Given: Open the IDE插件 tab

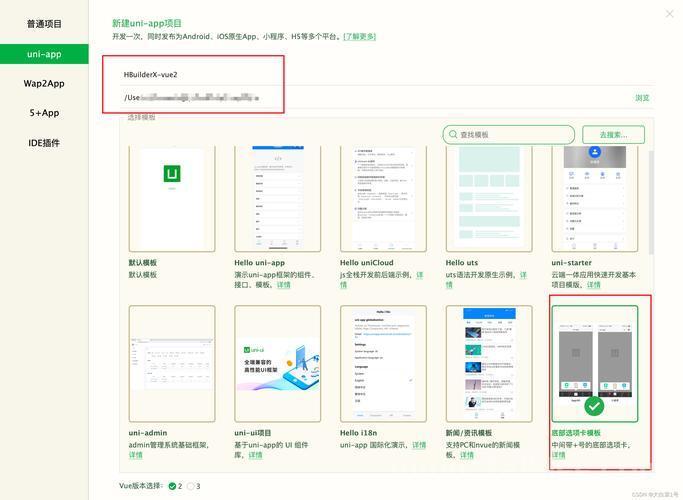Looking at the screenshot, I should [x=44, y=143].
